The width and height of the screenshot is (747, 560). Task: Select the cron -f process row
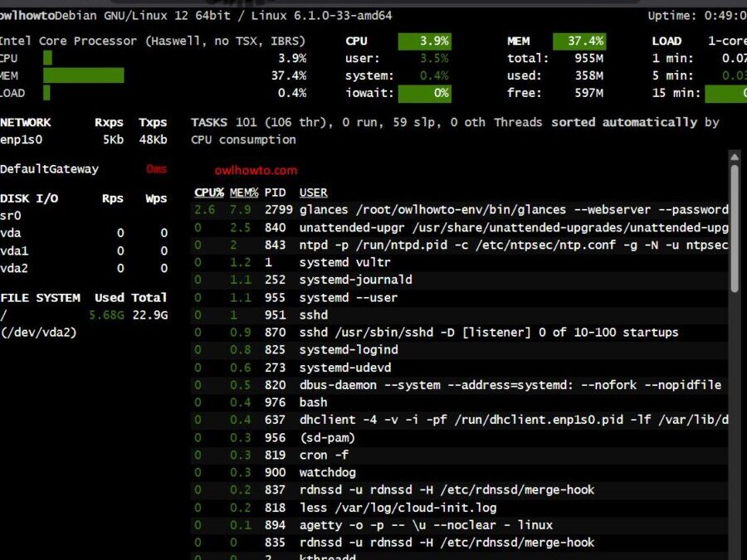pyautogui.click(x=460, y=455)
